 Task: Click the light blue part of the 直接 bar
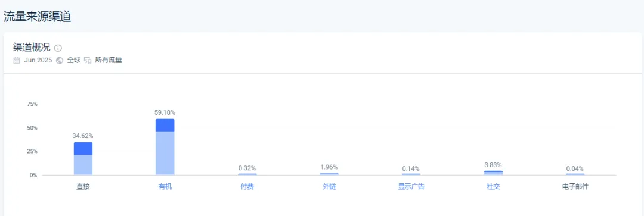(83, 165)
